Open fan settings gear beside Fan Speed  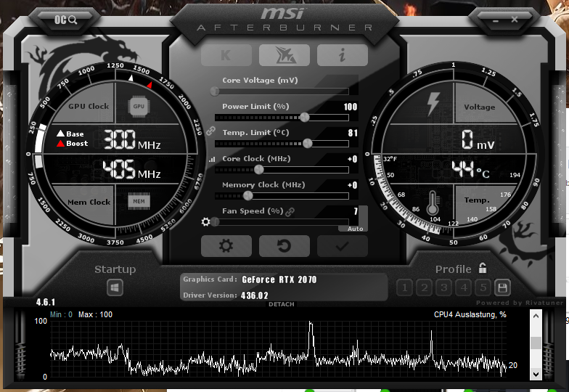pyautogui.click(x=206, y=221)
